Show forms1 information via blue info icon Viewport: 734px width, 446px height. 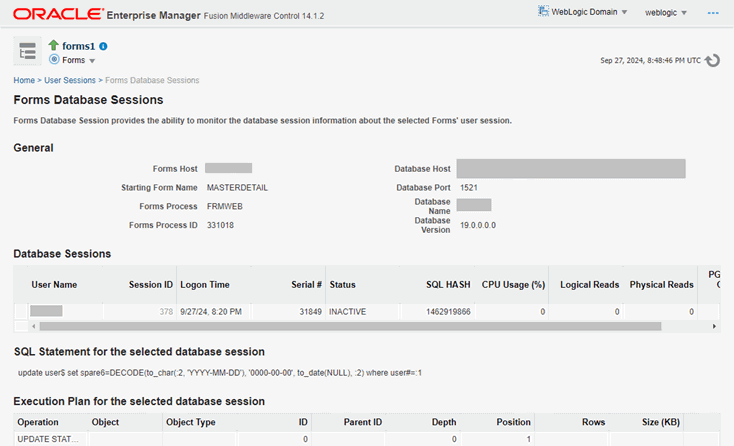[x=103, y=46]
